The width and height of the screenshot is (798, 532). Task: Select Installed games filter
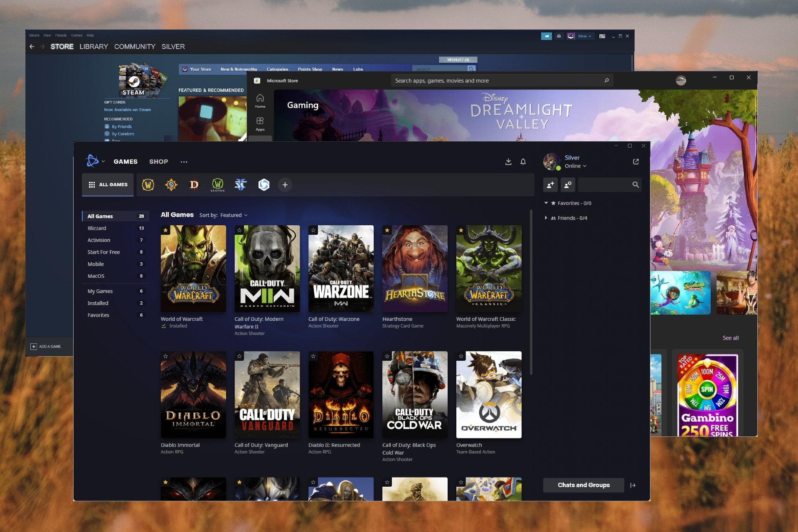[x=115, y=303]
